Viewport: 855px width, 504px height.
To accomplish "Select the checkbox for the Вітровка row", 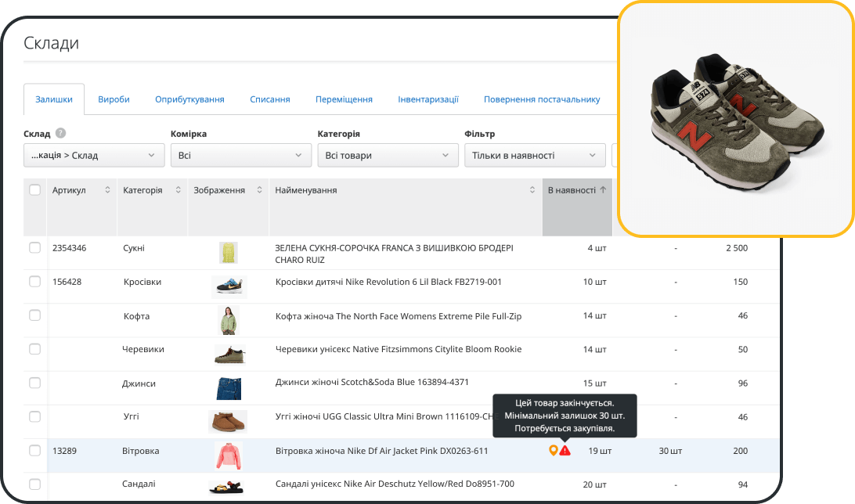I will (35, 451).
